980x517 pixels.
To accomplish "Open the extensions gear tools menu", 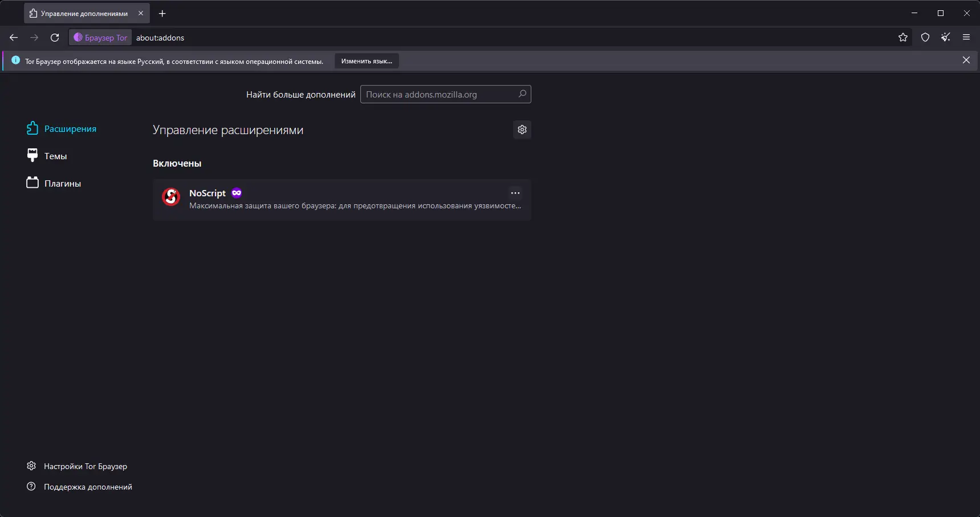I will coord(522,130).
